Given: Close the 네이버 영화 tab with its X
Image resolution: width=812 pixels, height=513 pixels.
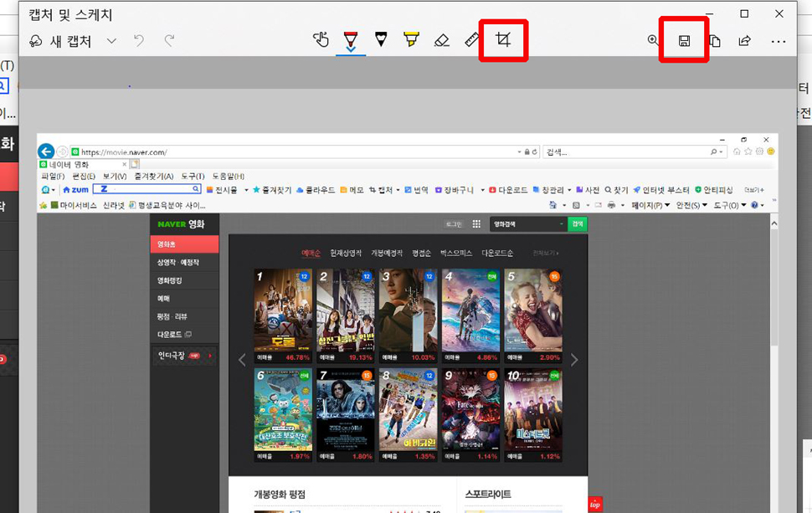Looking at the screenshot, I should [x=124, y=164].
